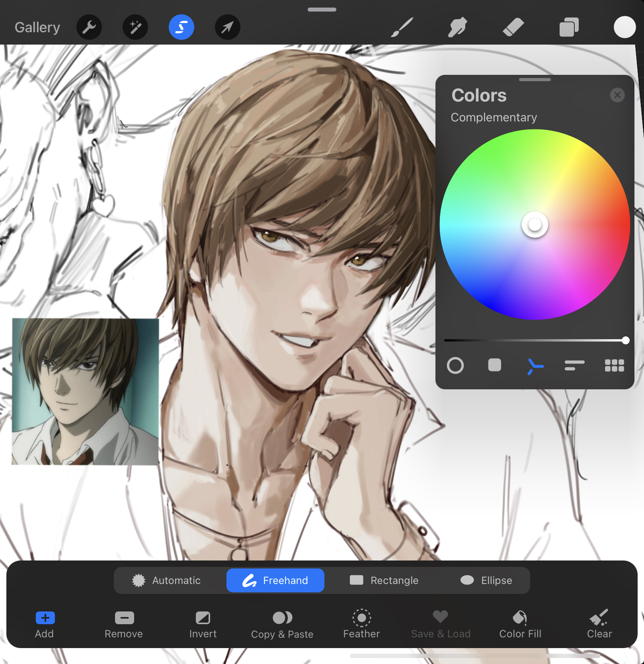Image resolution: width=644 pixels, height=664 pixels.
Task: Clear the selection
Action: coord(599,624)
